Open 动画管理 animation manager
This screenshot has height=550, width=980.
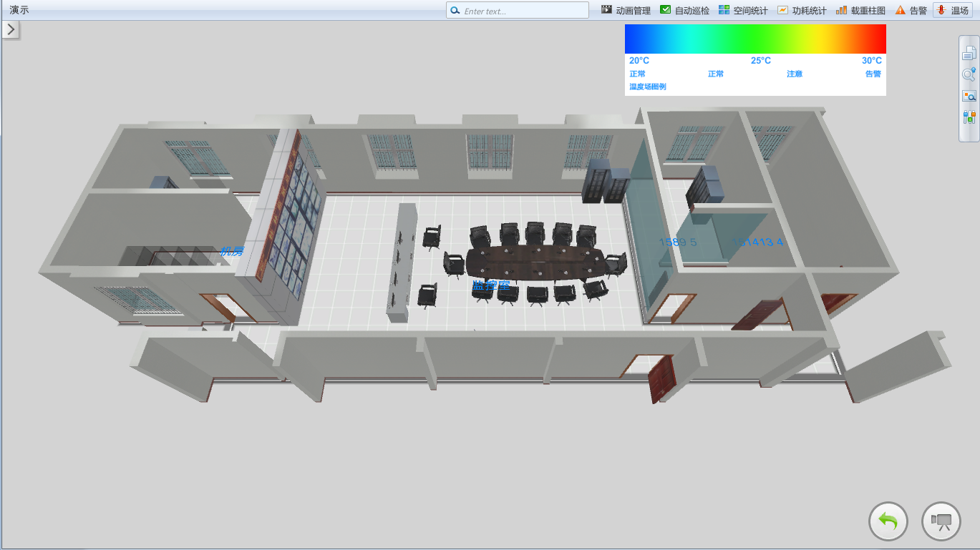(x=626, y=10)
